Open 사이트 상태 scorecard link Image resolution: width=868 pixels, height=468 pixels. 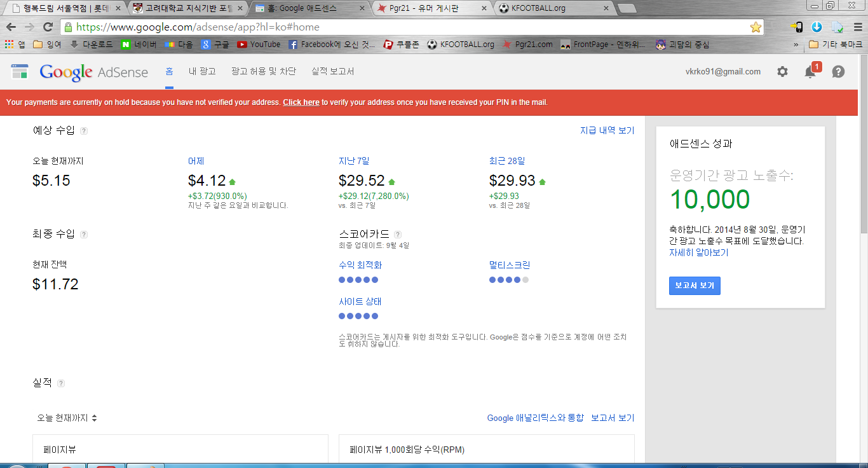360,301
